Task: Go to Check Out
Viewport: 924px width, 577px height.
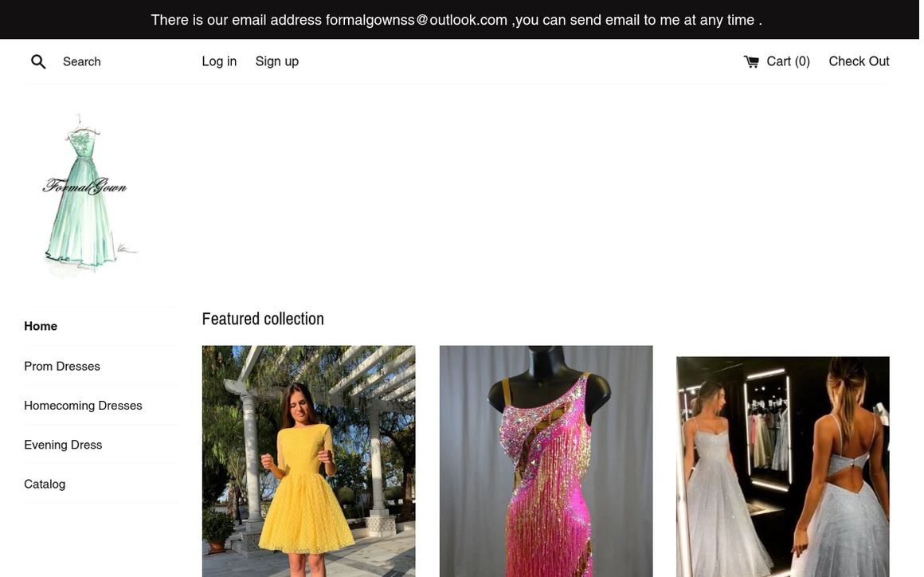Action: (859, 61)
